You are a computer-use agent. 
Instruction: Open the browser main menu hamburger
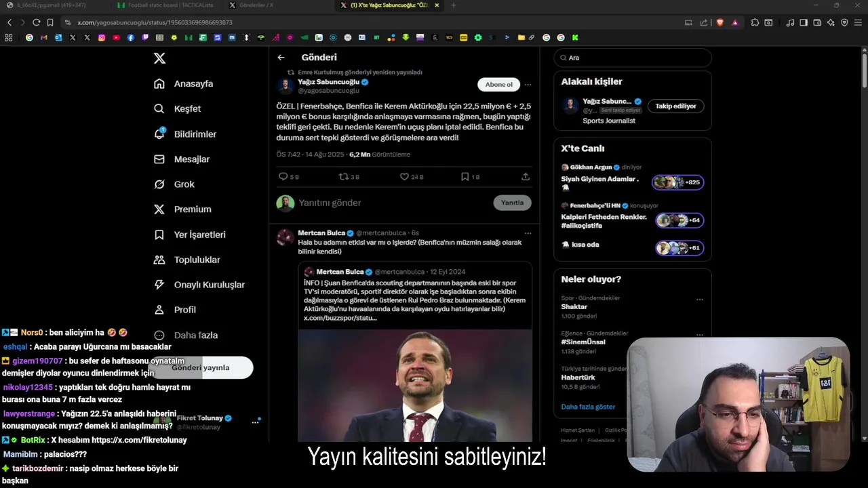tap(858, 22)
